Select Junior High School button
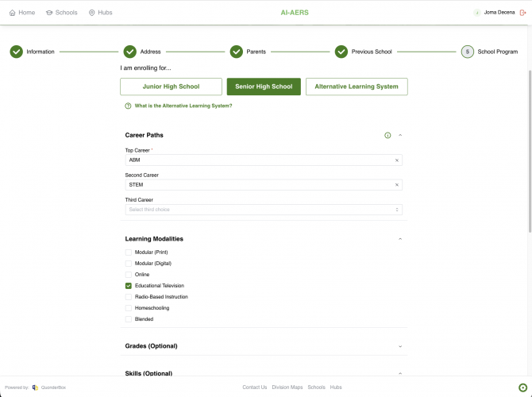The height and width of the screenshot is (397, 532). 171,87
